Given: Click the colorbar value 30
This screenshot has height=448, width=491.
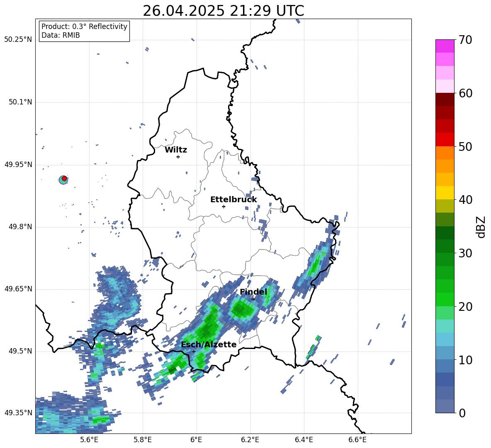Looking at the screenshot, I should tap(465, 253).
